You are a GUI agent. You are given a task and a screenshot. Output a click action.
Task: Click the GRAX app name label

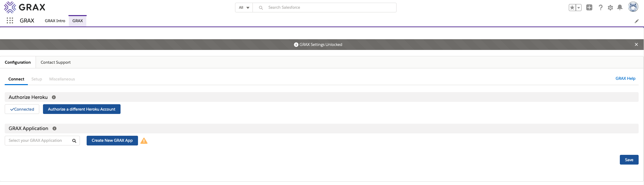pos(27,21)
